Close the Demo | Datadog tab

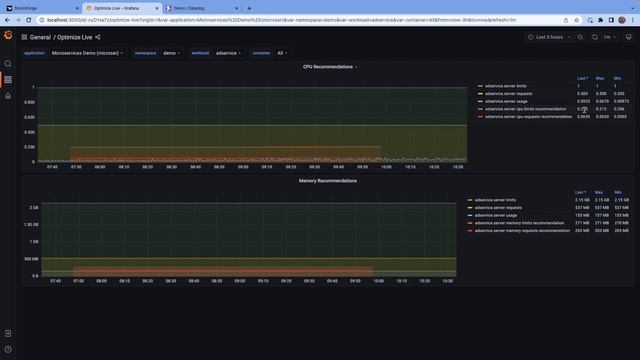(x=236, y=8)
